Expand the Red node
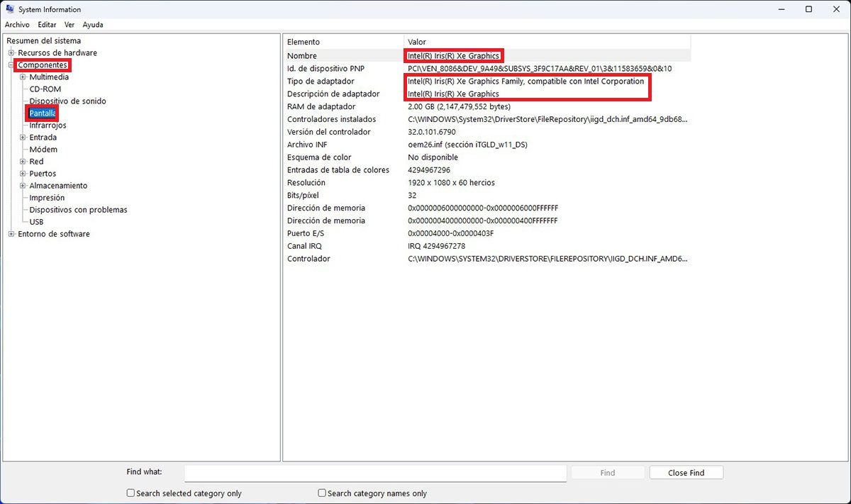851x504 pixels. 23,162
